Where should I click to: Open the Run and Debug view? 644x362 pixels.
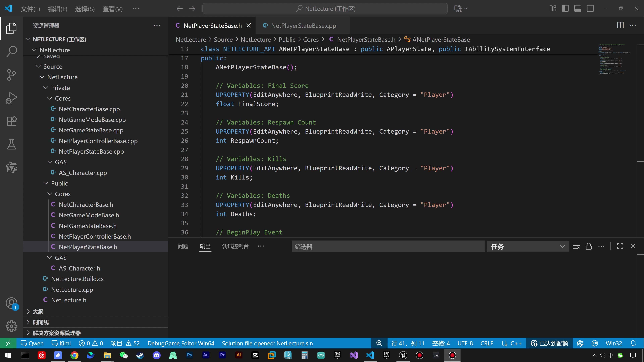click(12, 98)
